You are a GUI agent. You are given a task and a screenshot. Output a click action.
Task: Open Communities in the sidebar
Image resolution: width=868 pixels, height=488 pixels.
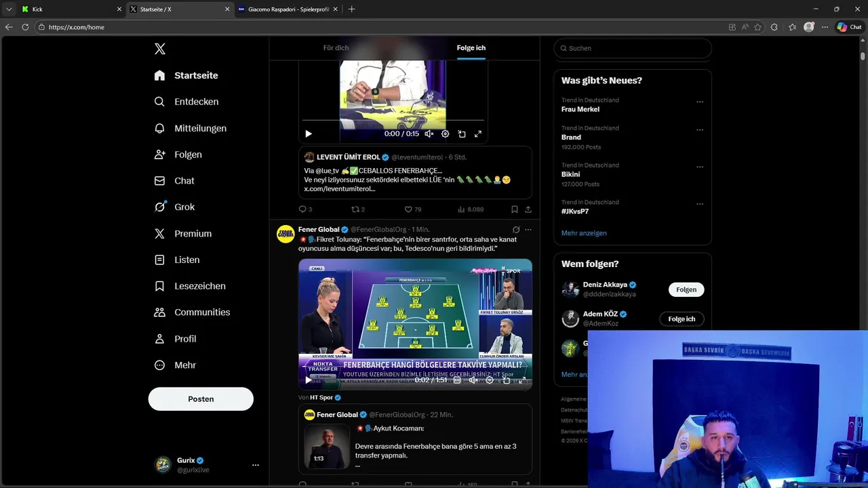point(192,312)
